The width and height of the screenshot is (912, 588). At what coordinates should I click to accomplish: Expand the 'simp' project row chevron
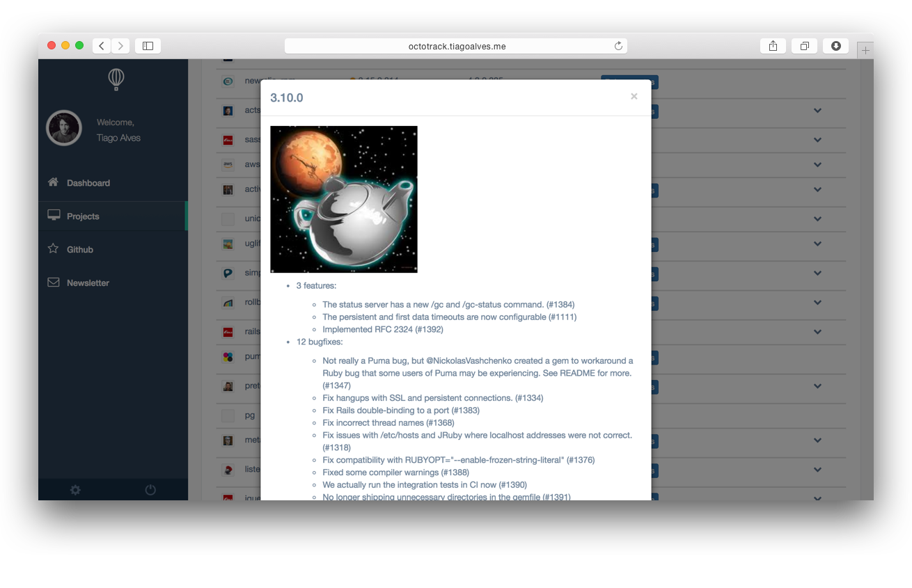[817, 273]
